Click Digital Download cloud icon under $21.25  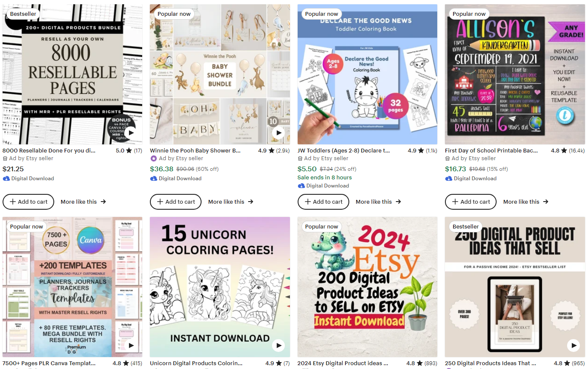(6, 179)
